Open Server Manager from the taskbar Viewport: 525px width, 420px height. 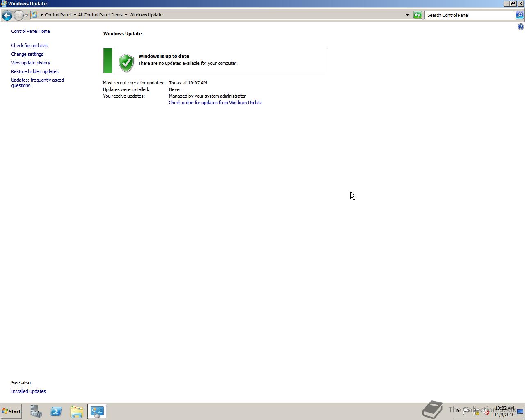point(36,411)
